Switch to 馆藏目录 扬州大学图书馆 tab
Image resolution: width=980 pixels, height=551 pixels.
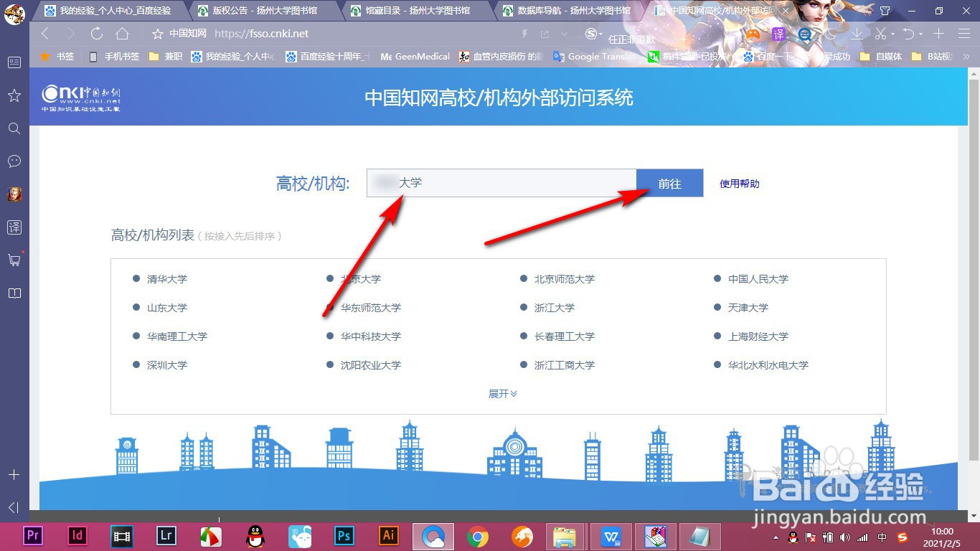coord(417,11)
